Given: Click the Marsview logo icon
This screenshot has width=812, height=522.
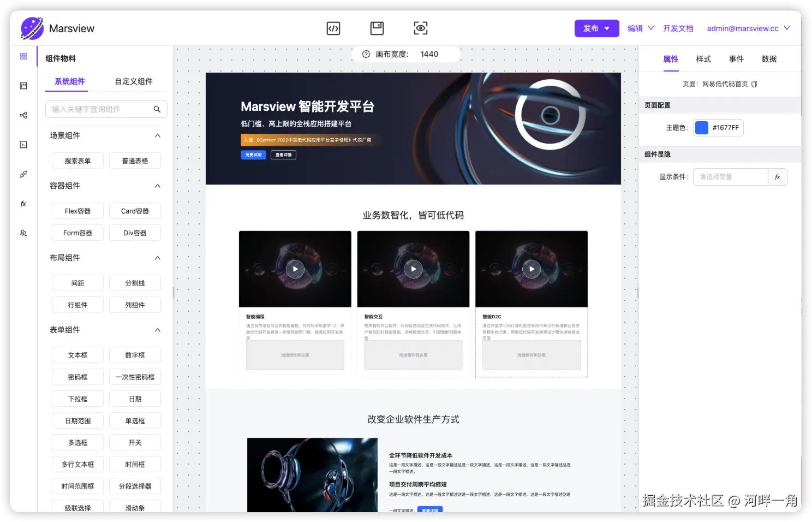Looking at the screenshot, I should (32, 28).
